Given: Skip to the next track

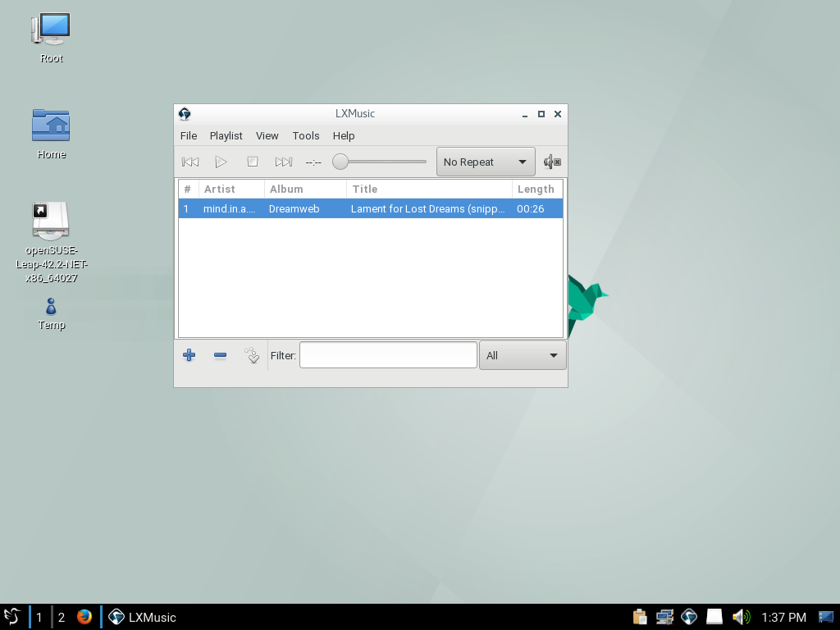Looking at the screenshot, I should click(x=283, y=162).
